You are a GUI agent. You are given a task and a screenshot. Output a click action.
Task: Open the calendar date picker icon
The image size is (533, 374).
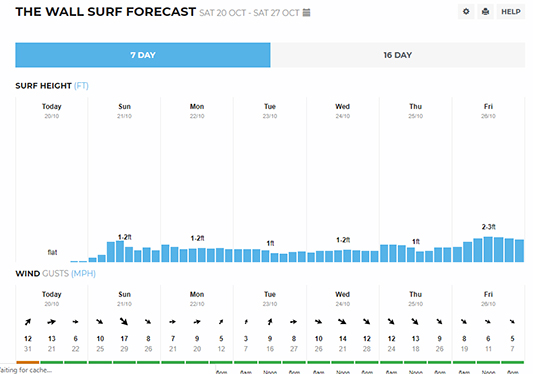point(306,13)
